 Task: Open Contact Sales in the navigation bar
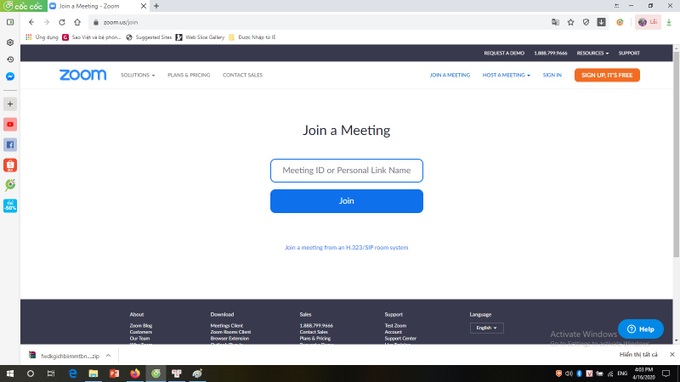242,75
